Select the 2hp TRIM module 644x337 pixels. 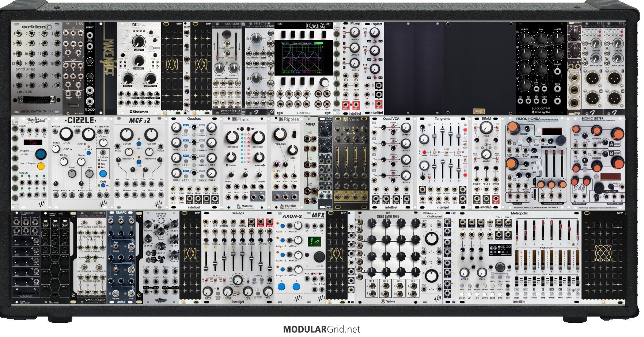(x=186, y=68)
